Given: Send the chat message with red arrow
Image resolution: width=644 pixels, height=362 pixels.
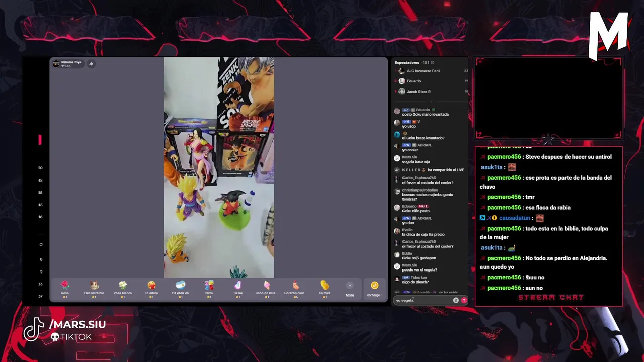Looking at the screenshot, I should point(464,300).
